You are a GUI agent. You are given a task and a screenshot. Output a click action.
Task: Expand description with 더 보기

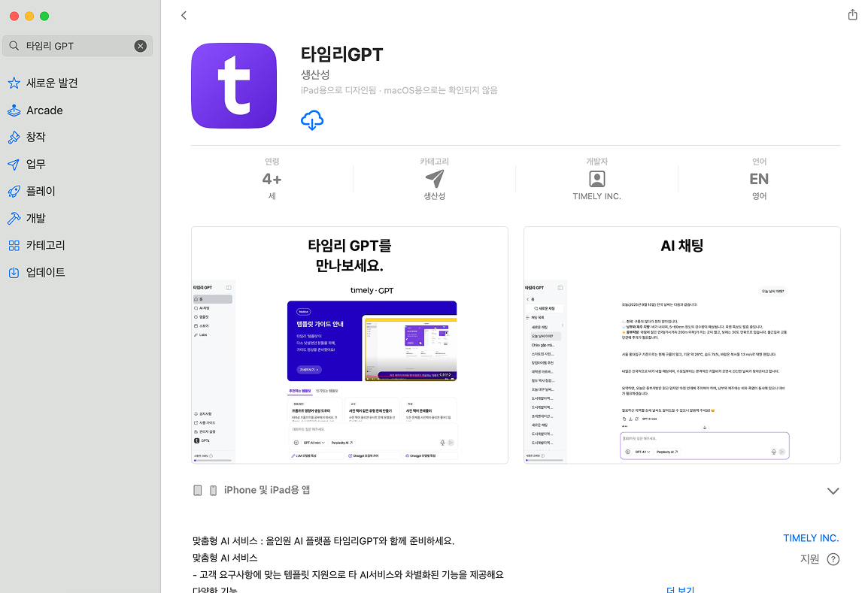[681, 588]
